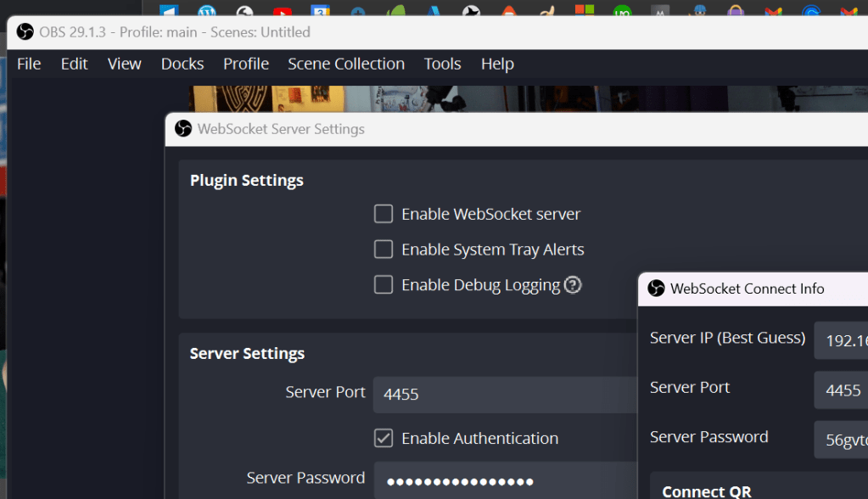Viewport: 868px width, 499px height.
Task: Open the Help menu
Action: coord(497,64)
